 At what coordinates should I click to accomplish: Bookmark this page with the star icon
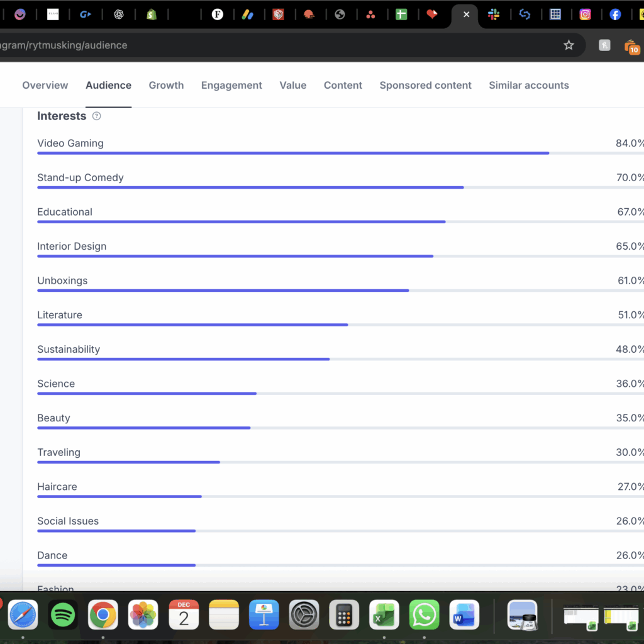click(x=569, y=45)
